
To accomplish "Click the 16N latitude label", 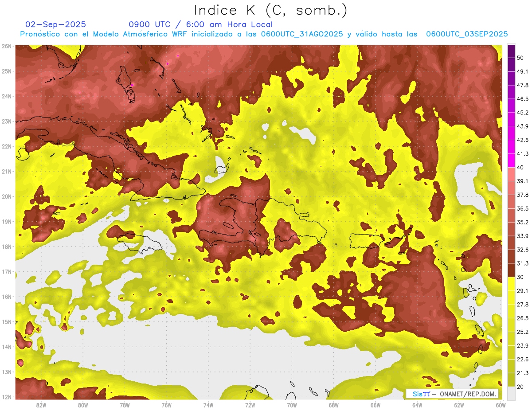I will [7, 297].
